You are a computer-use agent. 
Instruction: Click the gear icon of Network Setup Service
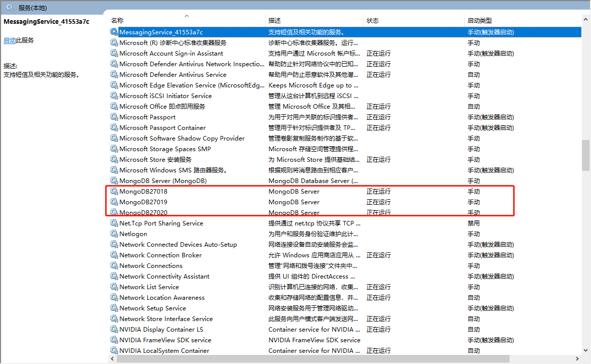click(114, 308)
